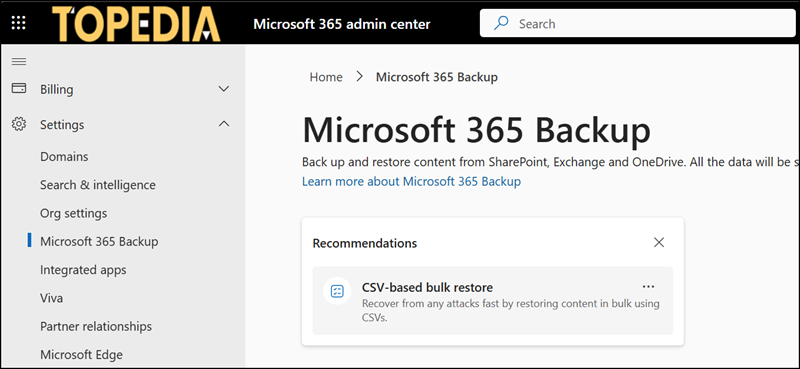
Task: Open Integrated apps
Action: pyautogui.click(x=83, y=270)
